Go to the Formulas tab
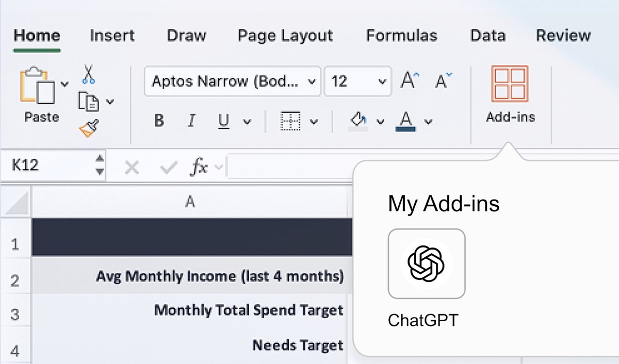 pos(401,36)
